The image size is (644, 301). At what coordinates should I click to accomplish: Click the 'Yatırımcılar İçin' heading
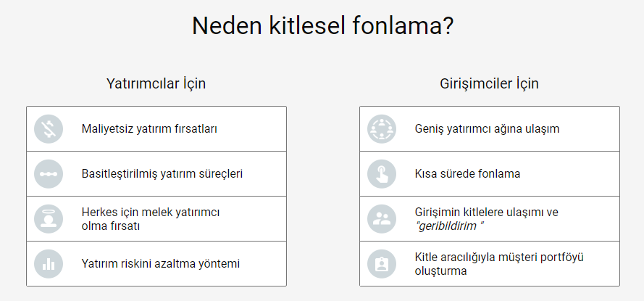tap(156, 83)
